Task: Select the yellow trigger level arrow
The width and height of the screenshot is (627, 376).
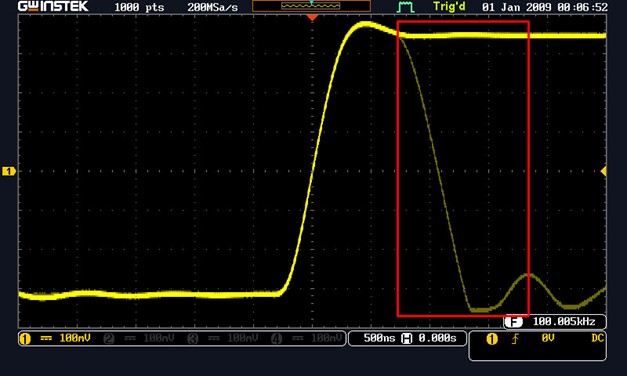Action: (604, 171)
